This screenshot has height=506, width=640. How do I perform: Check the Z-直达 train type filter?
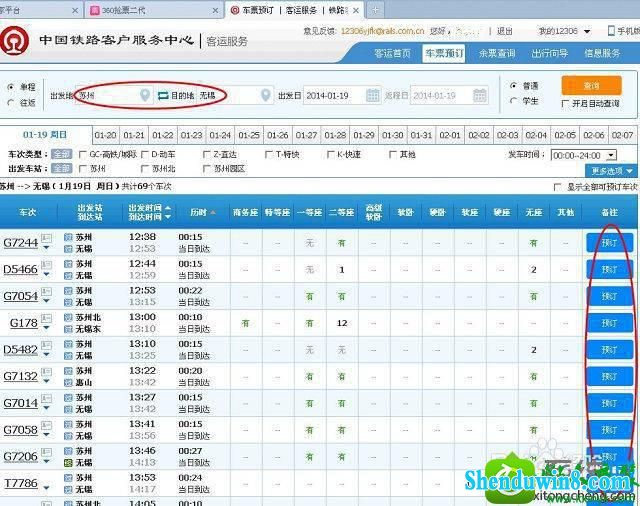[207, 155]
